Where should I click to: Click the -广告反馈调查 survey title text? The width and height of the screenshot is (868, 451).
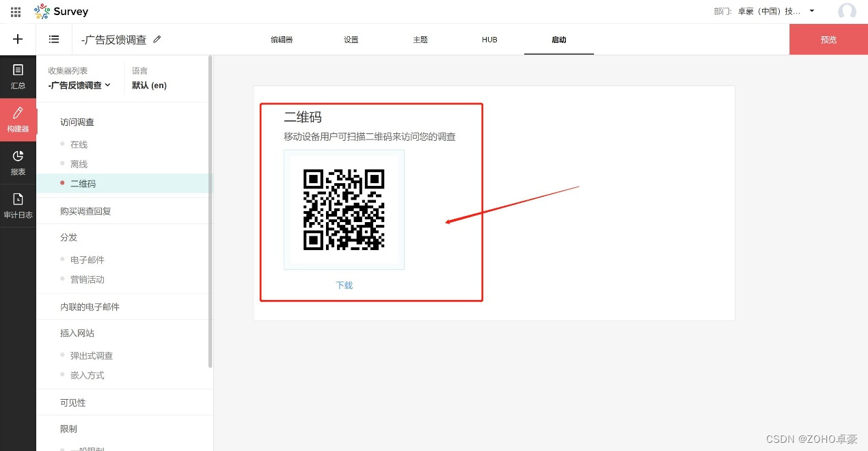[x=113, y=40]
